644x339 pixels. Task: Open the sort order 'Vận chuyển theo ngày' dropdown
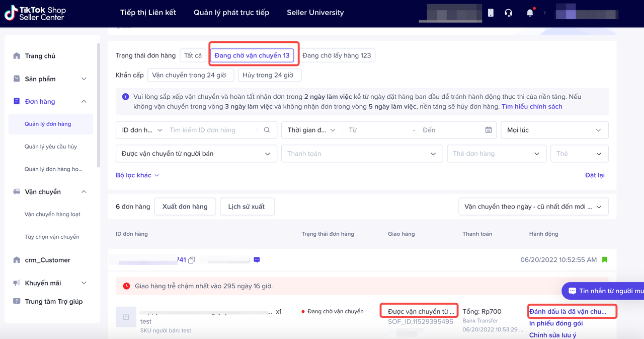coord(533,207)
